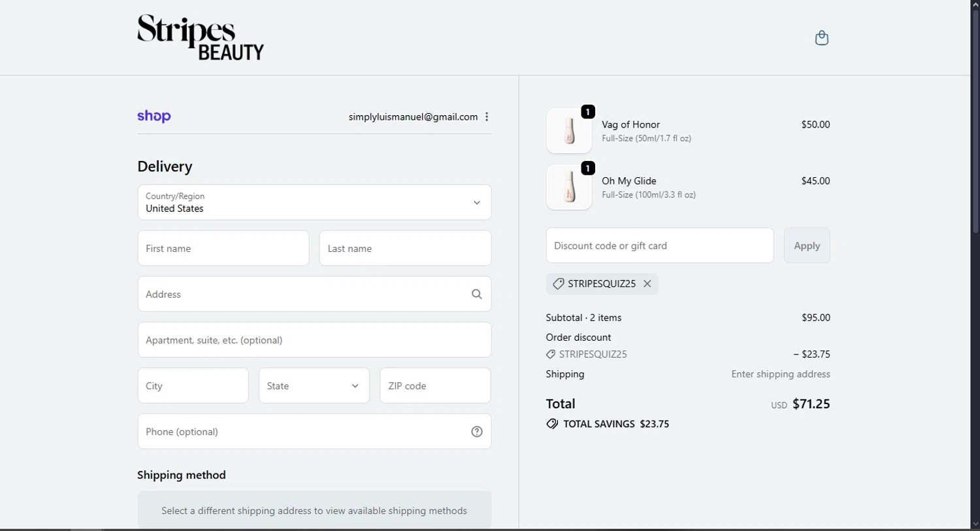Image resolution: width=980 pixels, height=531 pixels.
Task: Click the phone field help question icon
Action: [x=477, y=432]
